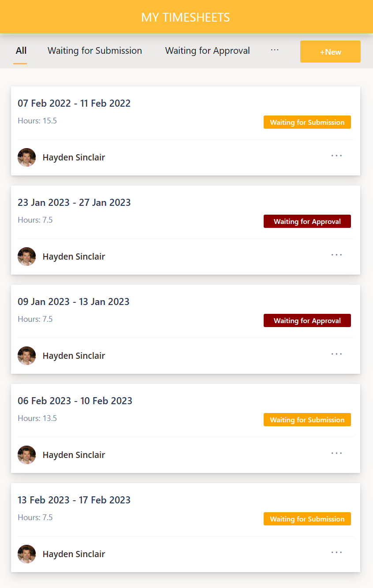Click Waiting for Submission badge on 07 Feb 2022 card

(307, 122)
